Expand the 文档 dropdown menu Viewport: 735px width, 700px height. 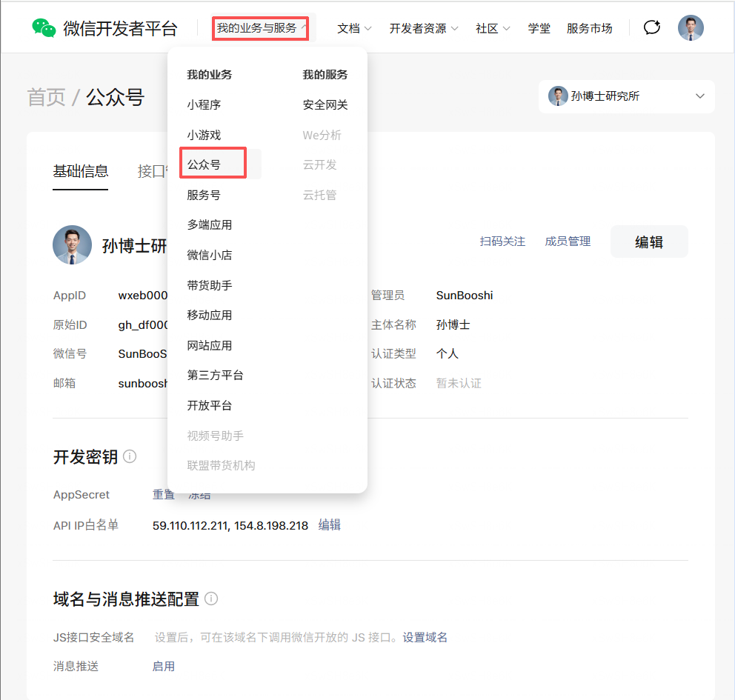click(354, 28)
